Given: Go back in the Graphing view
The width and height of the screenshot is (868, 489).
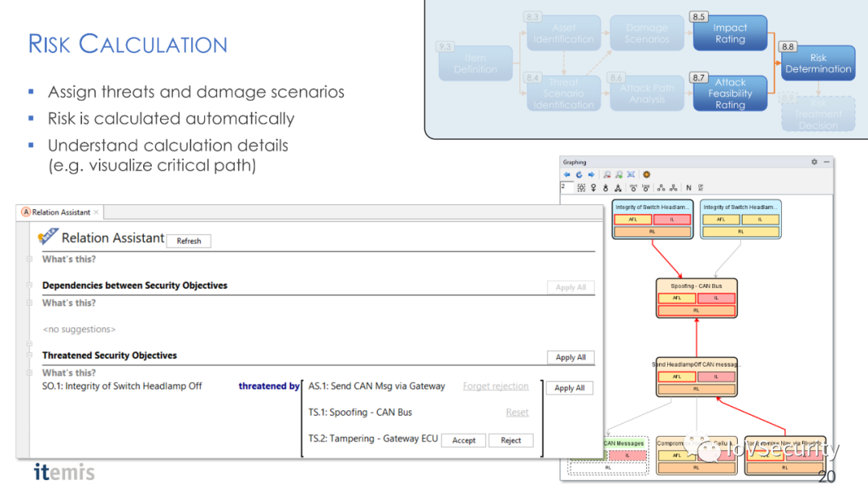Looking at the screenshot, I should [567, 175].
